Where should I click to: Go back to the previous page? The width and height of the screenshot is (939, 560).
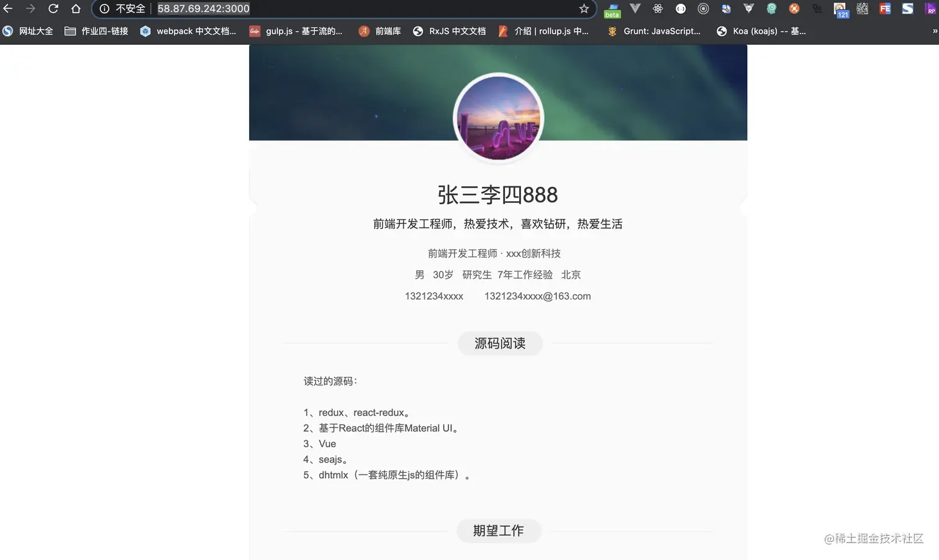click(8, 9)
